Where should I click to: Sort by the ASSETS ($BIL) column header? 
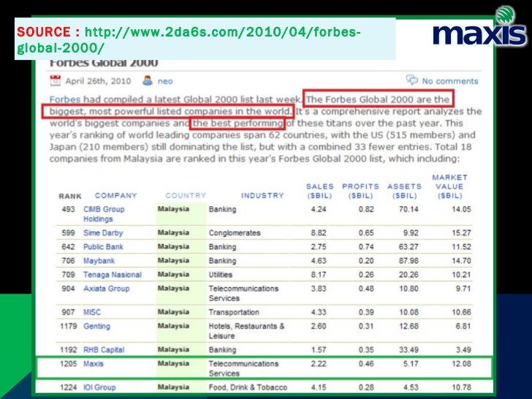click(x=404, y=191)
